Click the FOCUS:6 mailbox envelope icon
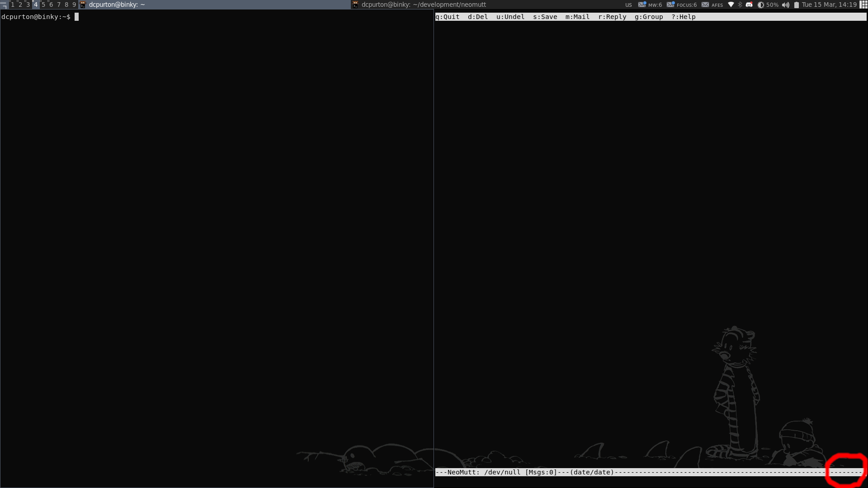The width and height of the screenshot is (868, 488). (670, 5)
